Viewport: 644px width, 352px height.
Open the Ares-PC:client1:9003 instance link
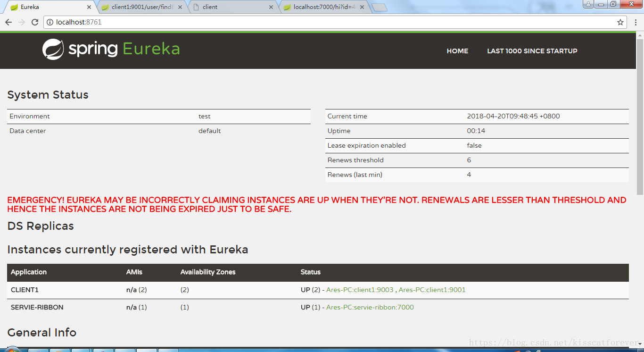point(360,290)
